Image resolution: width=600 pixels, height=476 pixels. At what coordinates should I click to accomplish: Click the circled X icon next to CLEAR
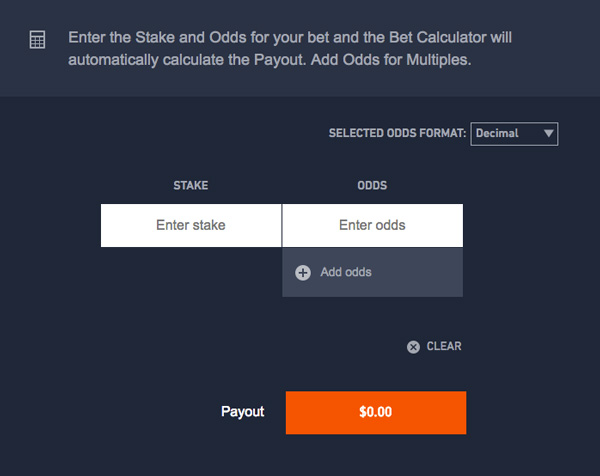click(413, 347)
